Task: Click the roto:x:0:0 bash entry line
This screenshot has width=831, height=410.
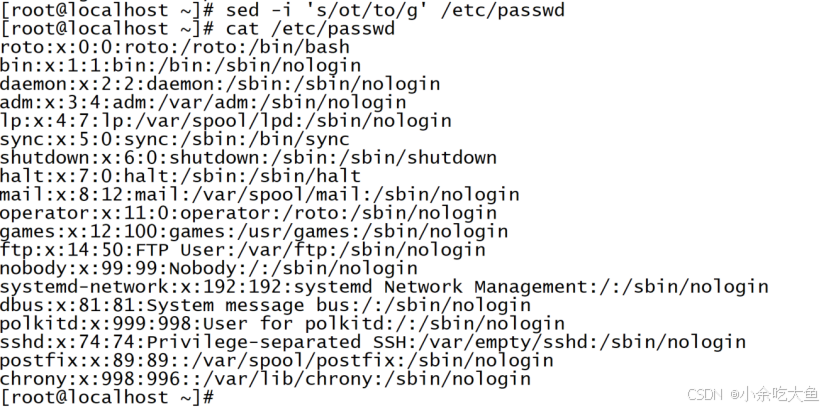Action: click(x=175, y=47)
